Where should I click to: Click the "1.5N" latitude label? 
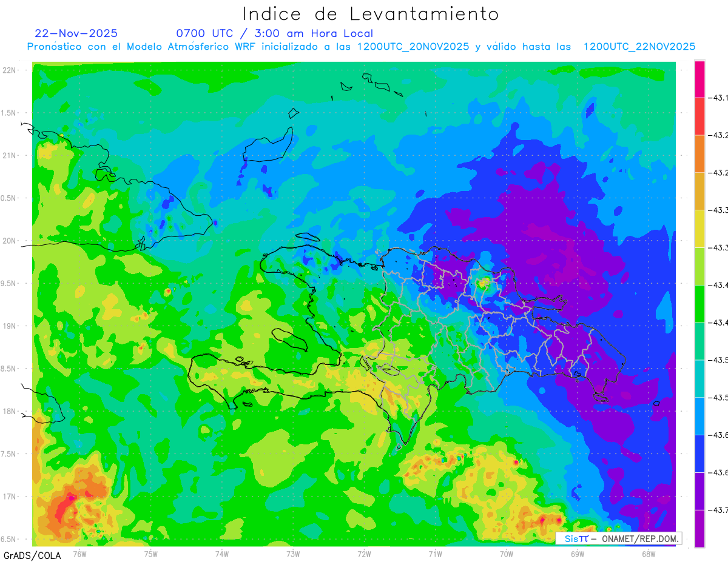[x=8, y=113]
